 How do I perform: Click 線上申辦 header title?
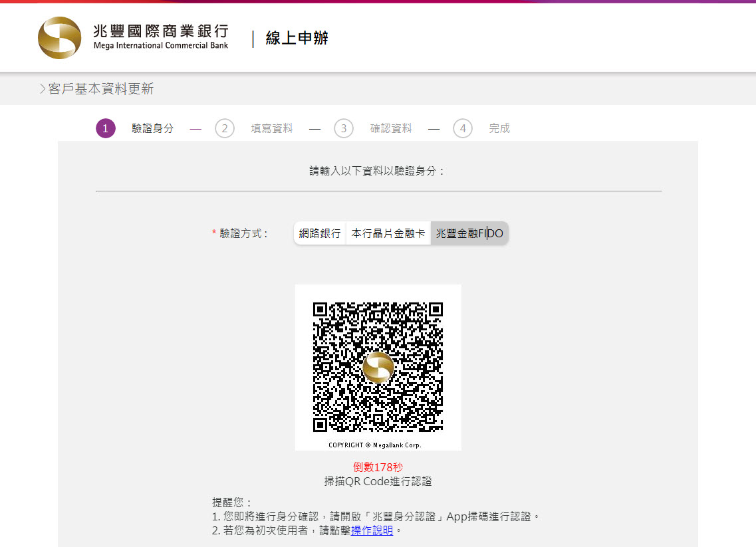[x=297, y=38]
